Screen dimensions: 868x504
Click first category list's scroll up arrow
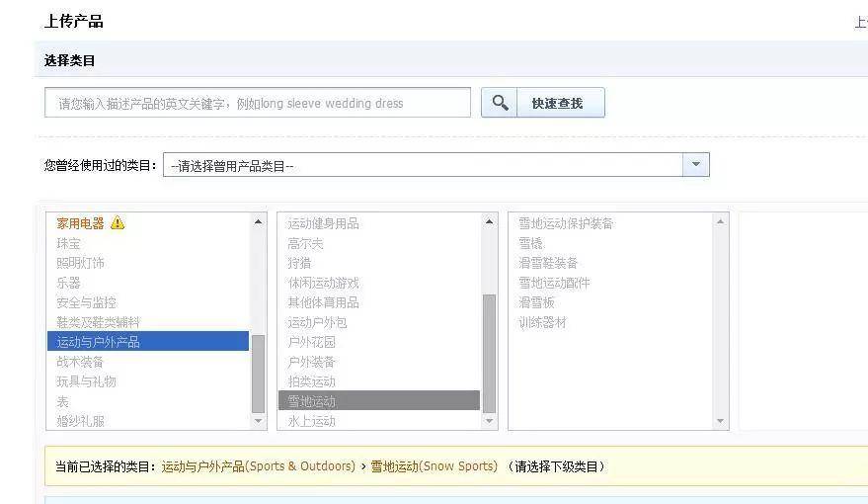[258, 221]
